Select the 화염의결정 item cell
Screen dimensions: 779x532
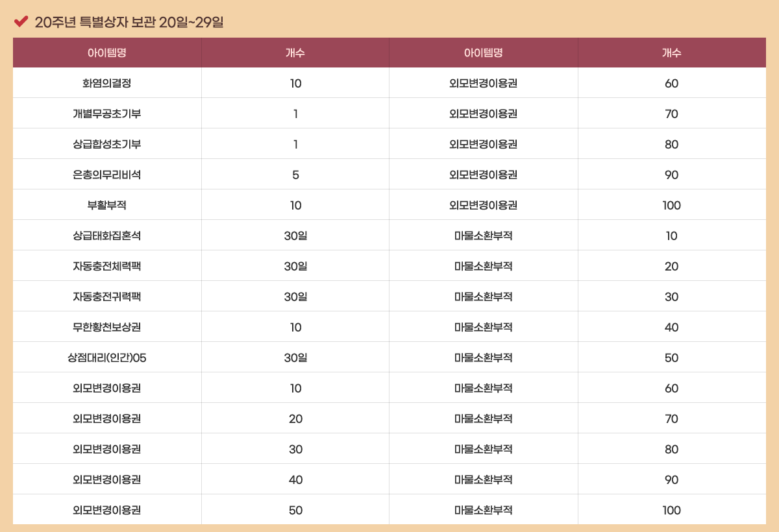107,83
